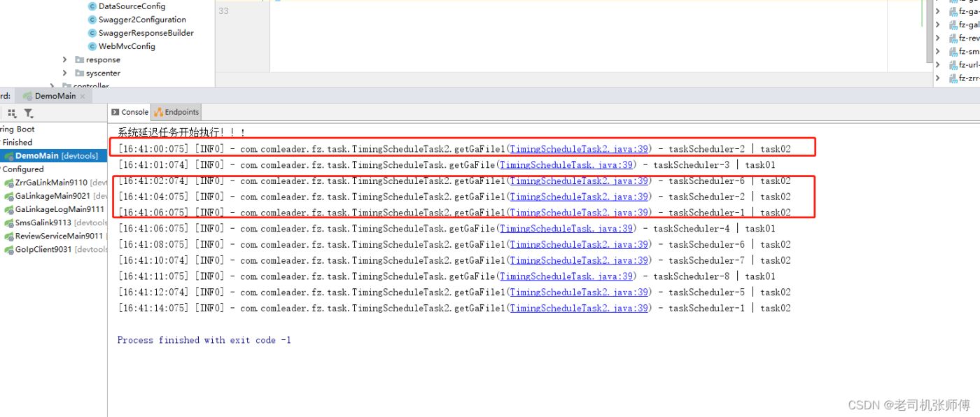Click the Spring Boot icon beside GoIpClient9031
The width and height of the screenshot is (980, 417).
click(9, 250)
